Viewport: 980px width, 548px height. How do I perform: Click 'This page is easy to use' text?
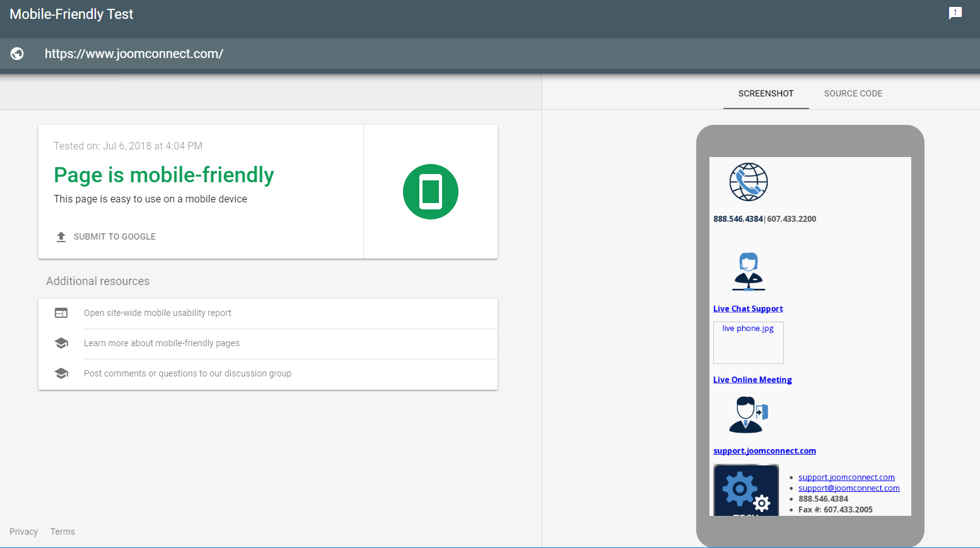(150, 199)
